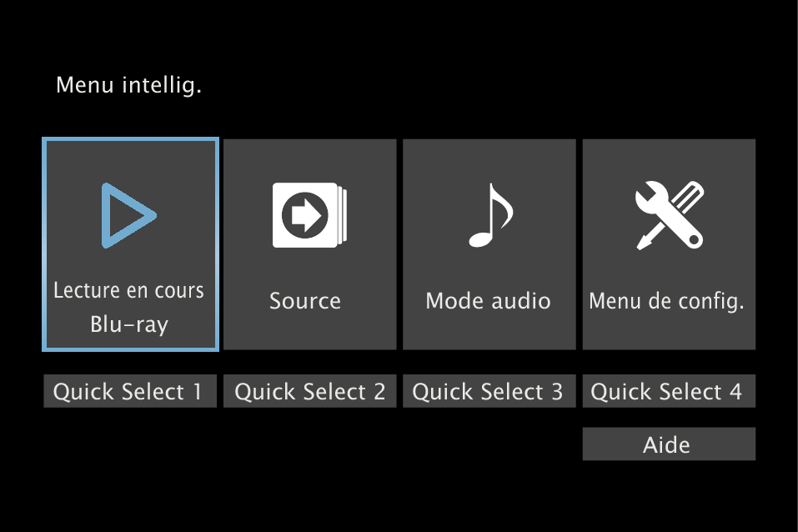Activate Quick Select 4
The image size is (798, 532).
tap(668, 391)
